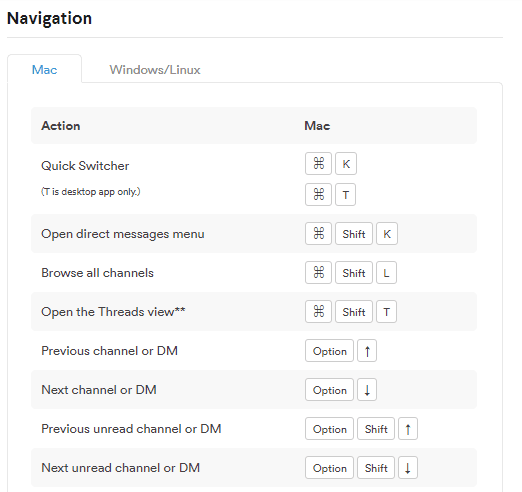
Task: Switch to the Windows/Linux tab
Action: click(155, 70)
